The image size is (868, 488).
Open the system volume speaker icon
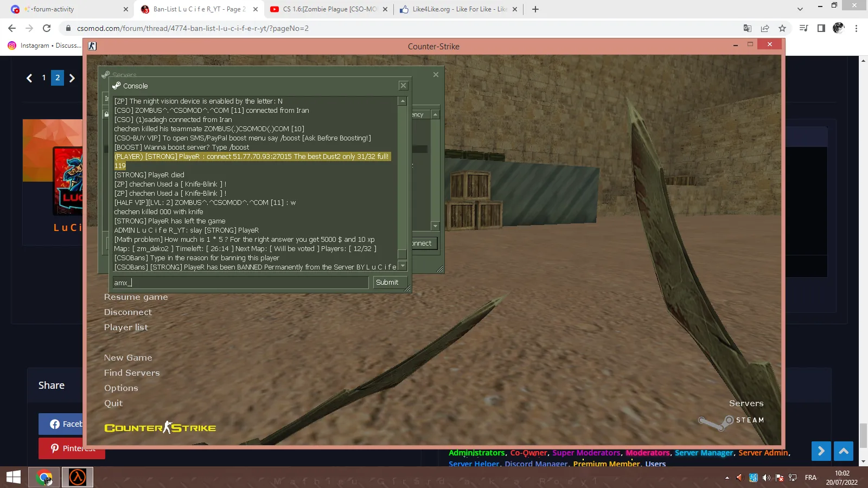(766, 478)
